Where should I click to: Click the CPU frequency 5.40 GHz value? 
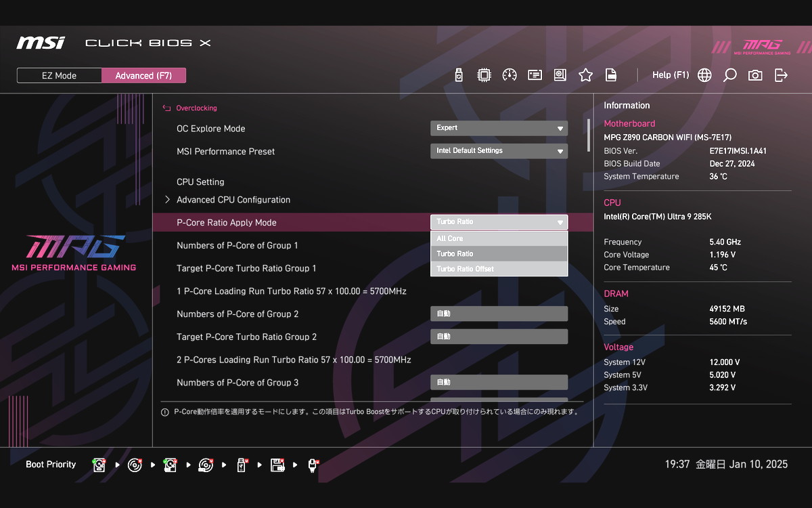(725, 242)
